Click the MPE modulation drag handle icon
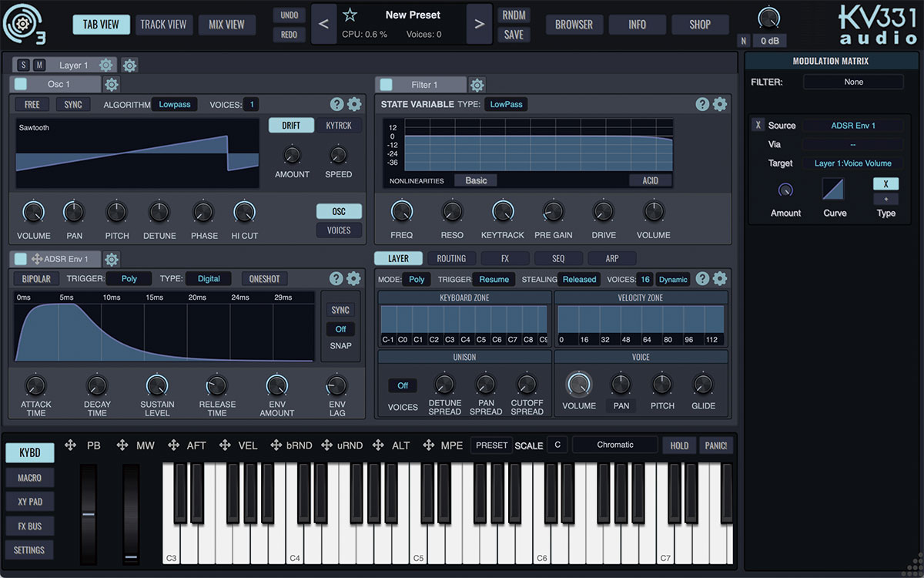This screenshot has height=578, width=924. point(429,445)
